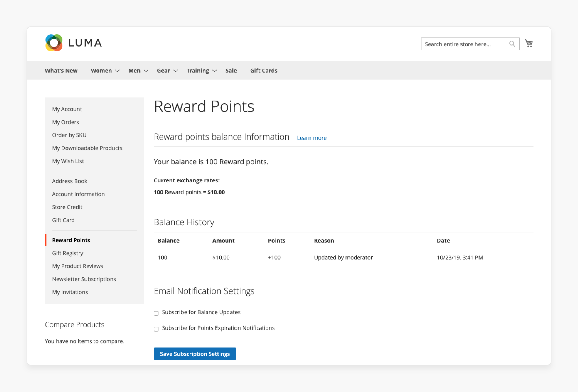This screenshot has height=392, width=578.
Task: Click the Reward Points sidebar icon
Action: pyautogui.click(x=71, y=240)
